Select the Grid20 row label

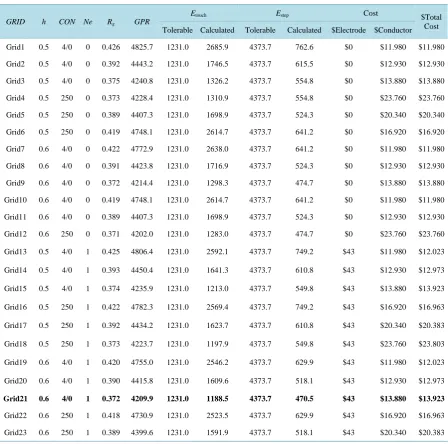pos(15,381)
